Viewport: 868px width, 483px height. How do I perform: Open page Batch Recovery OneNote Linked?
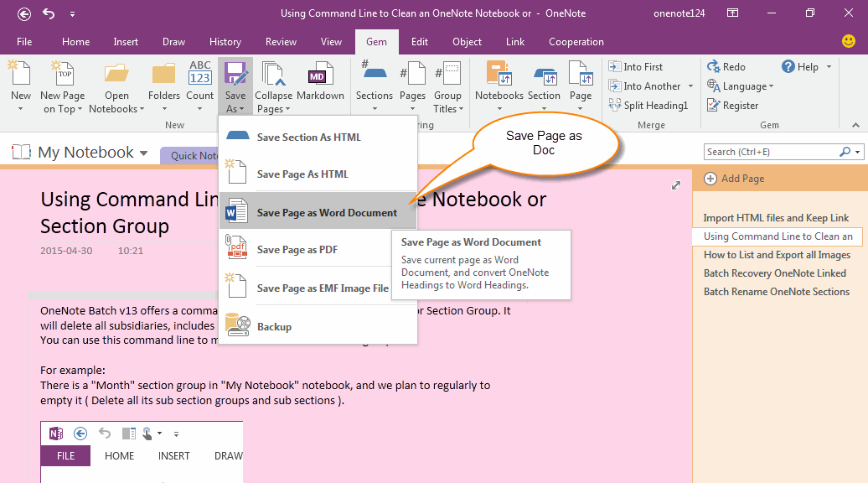[x=775, y=273]
